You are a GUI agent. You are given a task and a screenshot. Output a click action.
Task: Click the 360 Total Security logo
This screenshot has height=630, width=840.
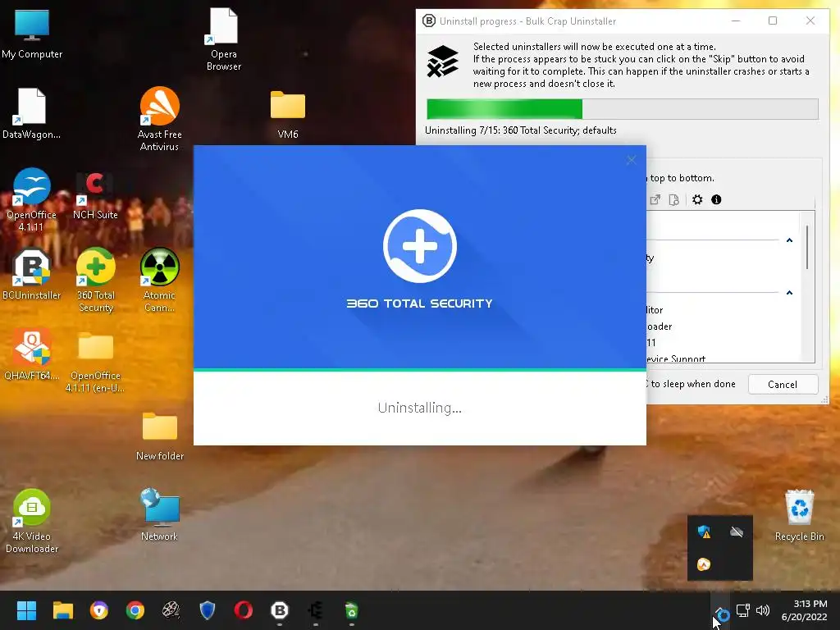(x=419, y=246)
